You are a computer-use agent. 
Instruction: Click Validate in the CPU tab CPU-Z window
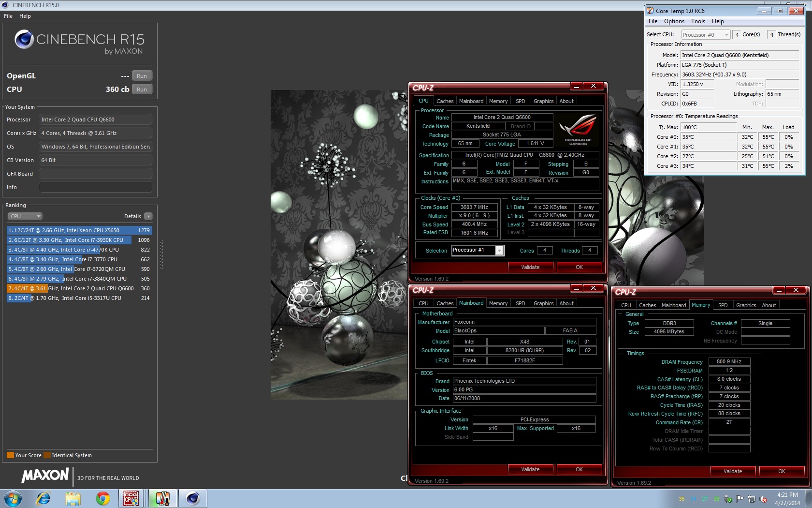(x=530, y=267)
